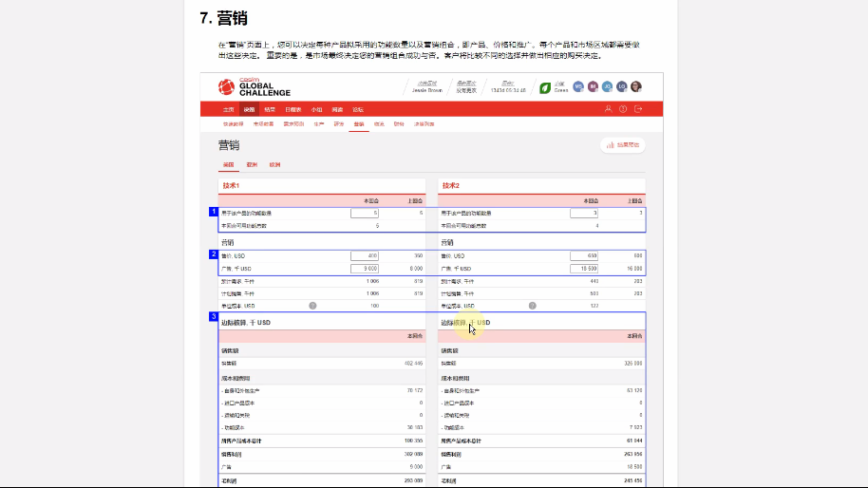
Task: Open the 主页 home menu item
Action: click(228, 109)
